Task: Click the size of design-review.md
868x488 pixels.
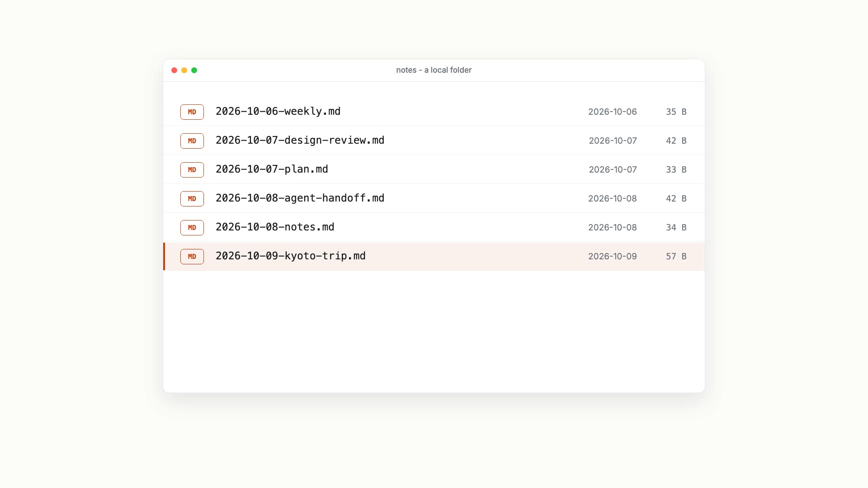Action: [676, 141]
